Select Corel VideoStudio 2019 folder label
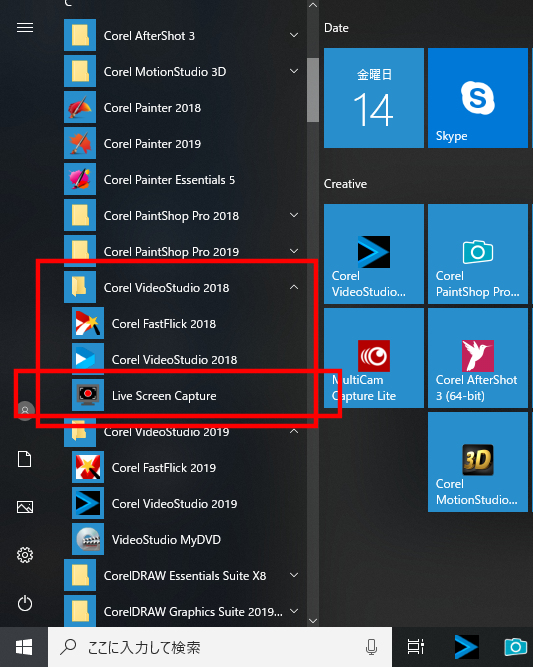This screenshot has width=533, height=667. coord(166,432)
